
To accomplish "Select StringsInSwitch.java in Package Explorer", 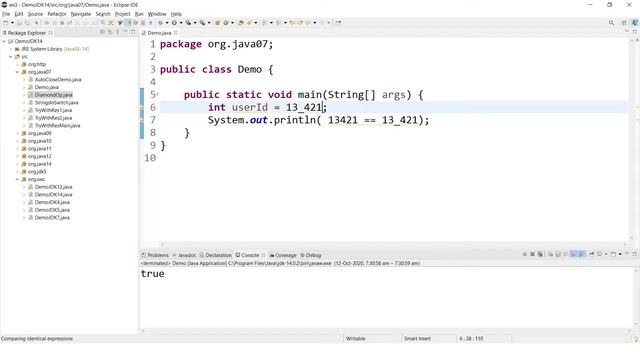I will point(56,102).
